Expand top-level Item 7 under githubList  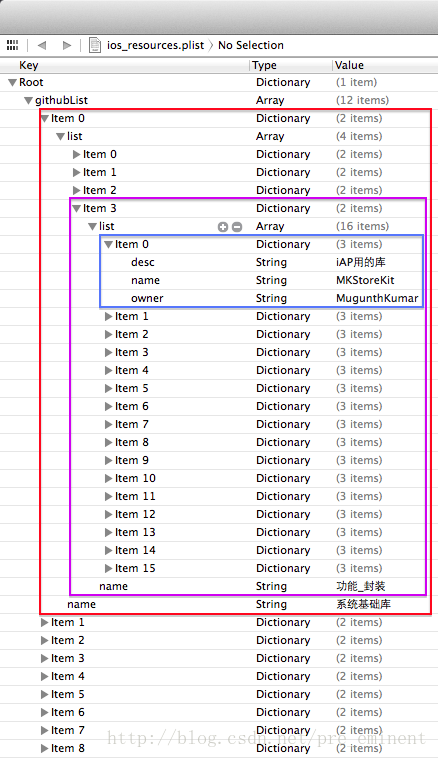click(x=44, y=730)
